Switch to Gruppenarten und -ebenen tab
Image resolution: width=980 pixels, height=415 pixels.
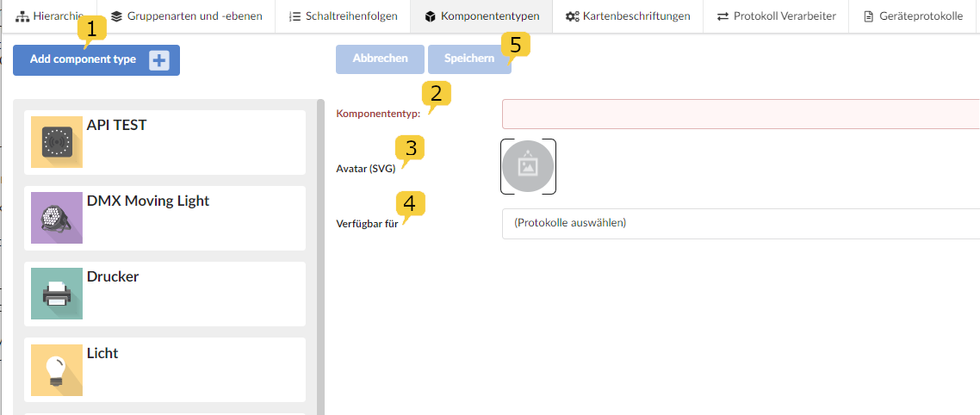point(187,16)
